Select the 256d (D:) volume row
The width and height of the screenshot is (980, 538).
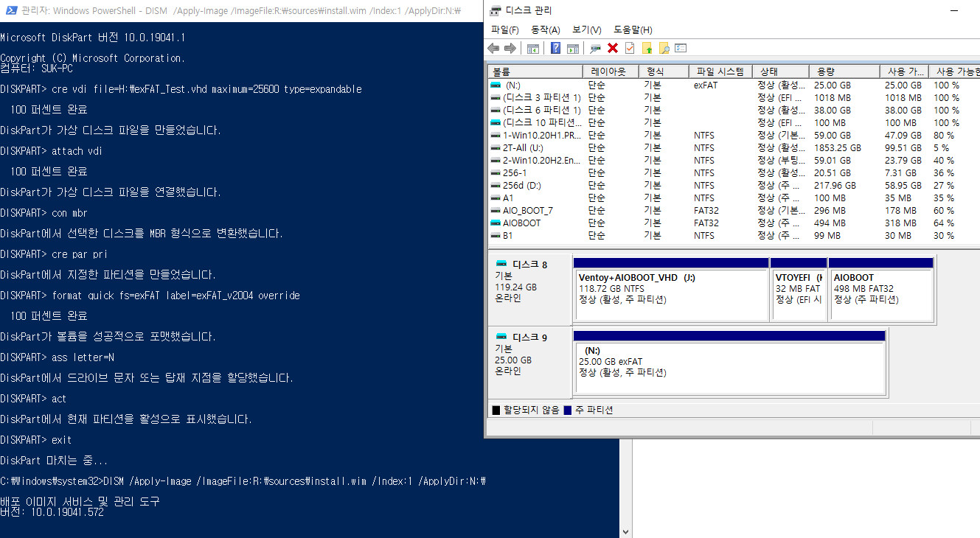pyautogui.click(x=734, y=185)
